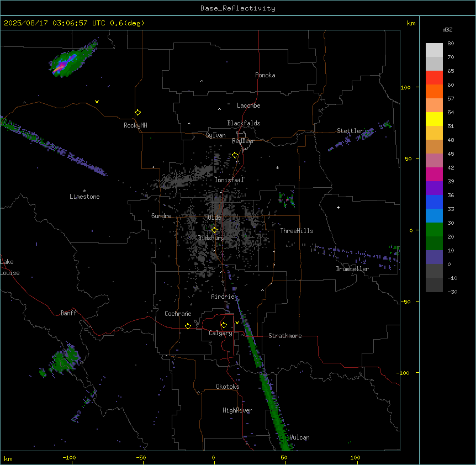This screenshot has height=465, width=476.
Task: Click the small storm cell north of ThreeHills
Action: click(x=287, y=200)
